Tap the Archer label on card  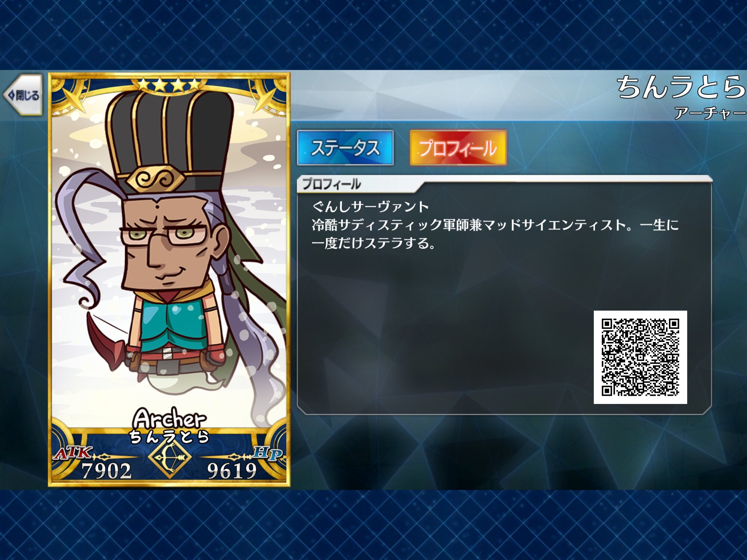point(169,418)
